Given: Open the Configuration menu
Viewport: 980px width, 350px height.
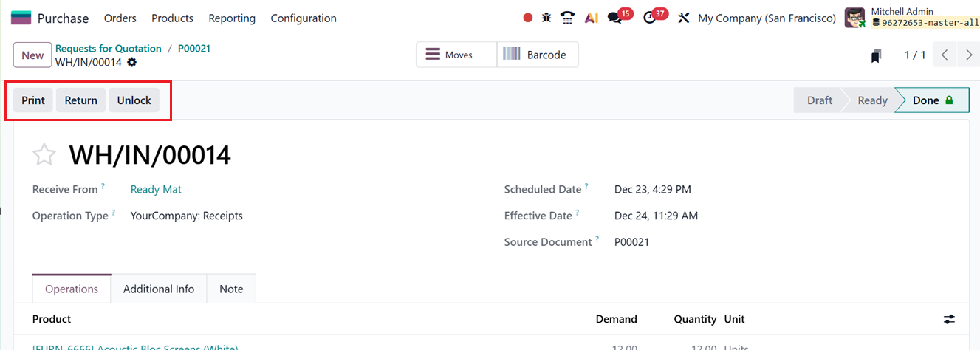Looking at the screenshot, I should click(x=304, y=18).
